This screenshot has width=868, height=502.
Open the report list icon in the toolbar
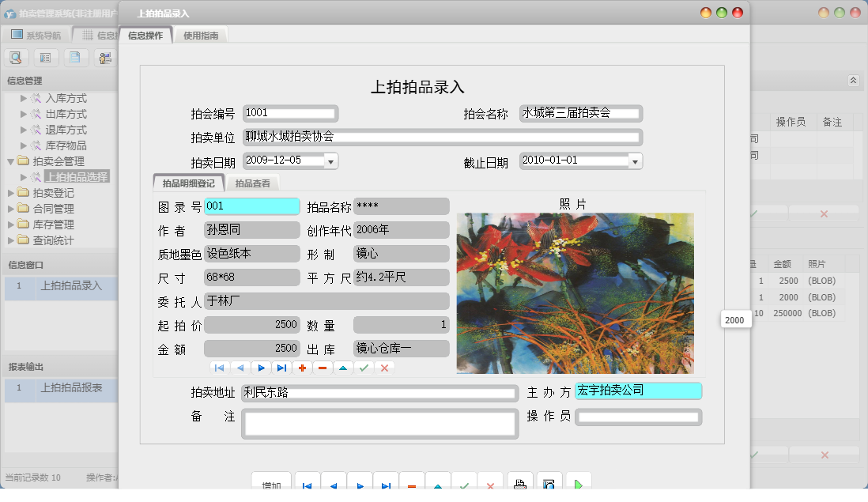coord(46,57)
